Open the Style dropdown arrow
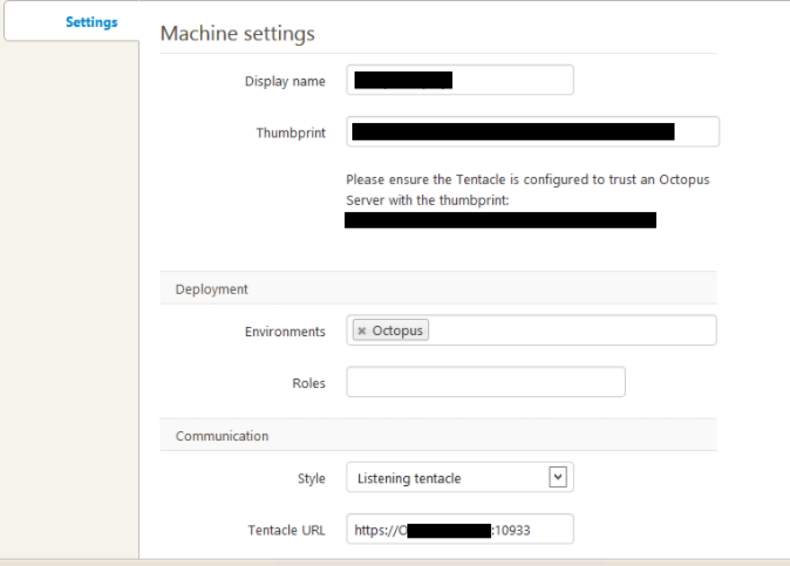Image resolution: width=790 pixels, height=566 pixels. tap(557, 477)
